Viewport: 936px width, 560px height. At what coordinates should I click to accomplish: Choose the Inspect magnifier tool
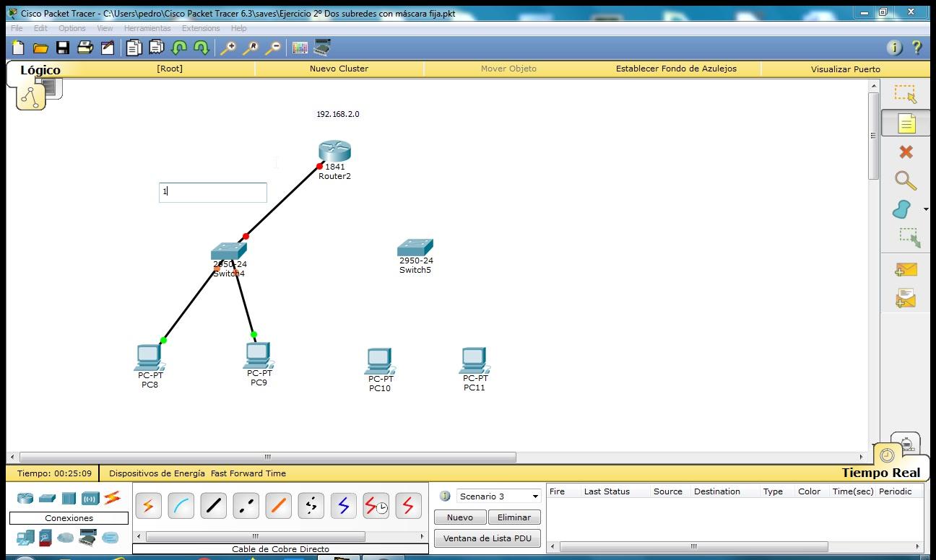pos(905,180)
